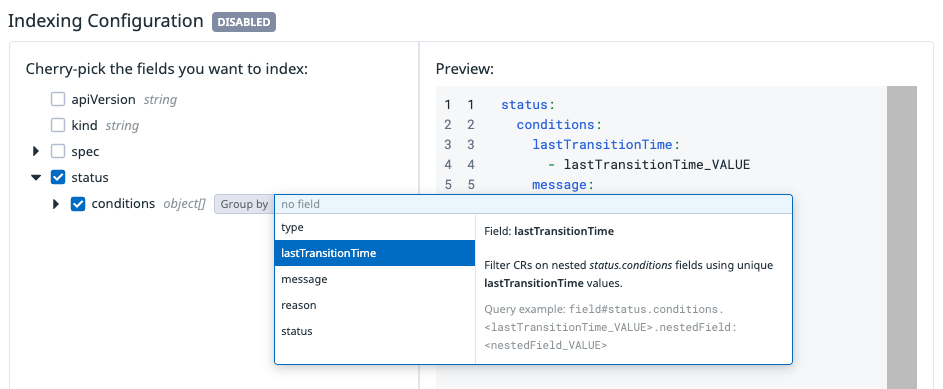Uncheck the status field checkbox
943x389 pixels.
click(x=58, y=177)
